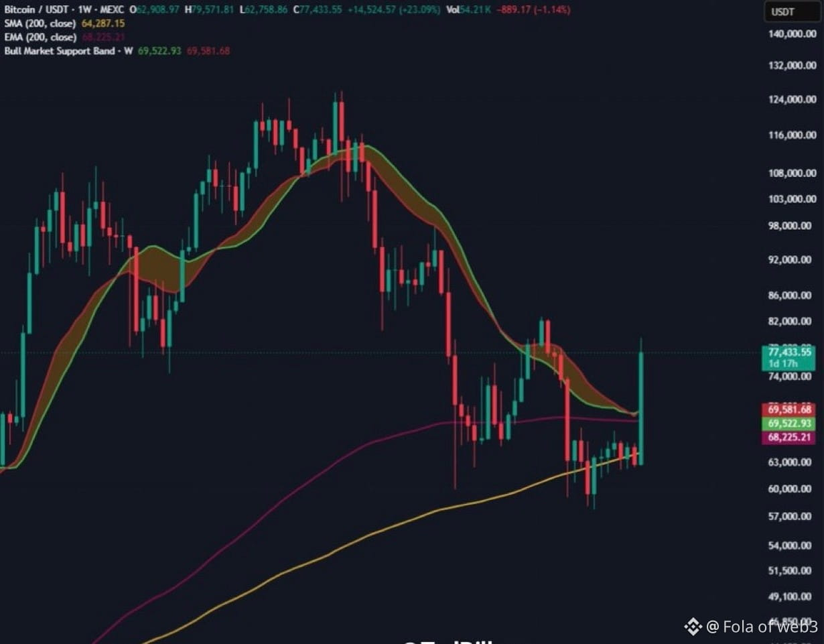Screen dimensions: 824x644
Task: Select the EMA (200, close) indicator legend
Action: point(40,37)
